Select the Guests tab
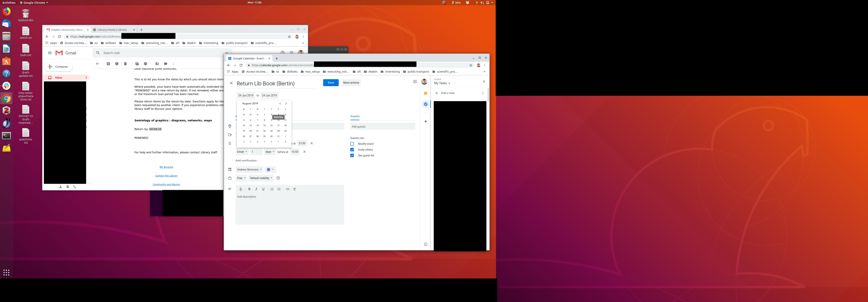Viewport: 868px width, 302px height. [x=355, y=116]
